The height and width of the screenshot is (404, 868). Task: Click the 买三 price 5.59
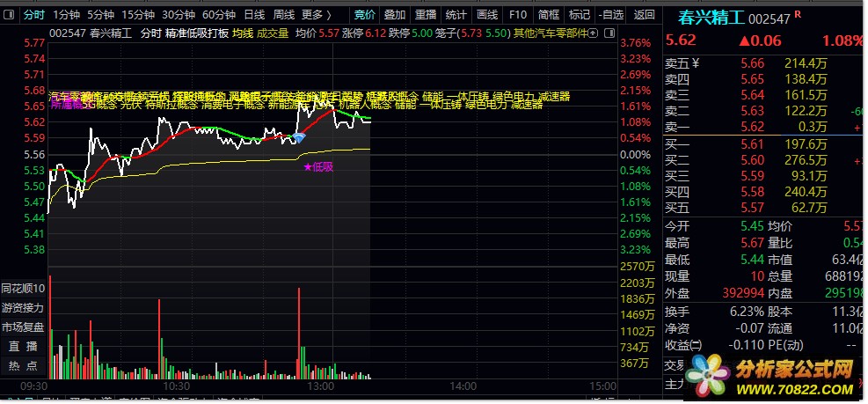click(x=753, y=177)
